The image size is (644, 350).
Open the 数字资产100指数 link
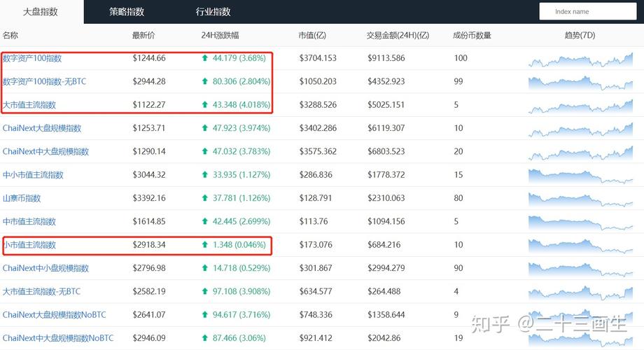(x=32, y=58)
